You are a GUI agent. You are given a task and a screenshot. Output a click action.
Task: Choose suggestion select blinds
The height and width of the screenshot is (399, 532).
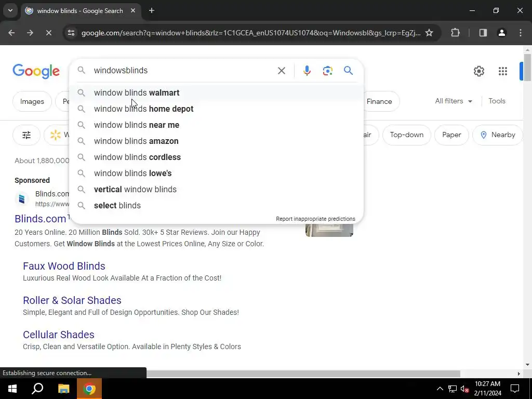pos(216,206)
